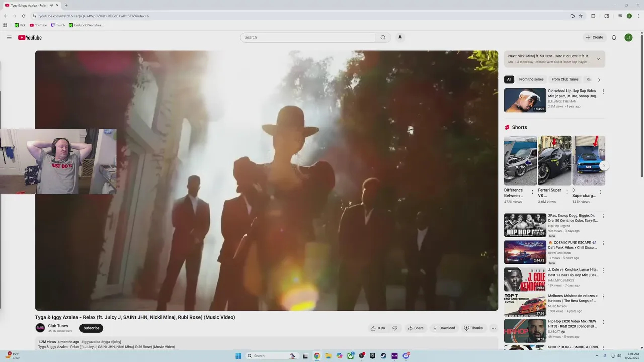Viewport: 644px width, 362px height.
Task: Open the Difference Between turbo short thumbnail
Action: tap(521, 160)
